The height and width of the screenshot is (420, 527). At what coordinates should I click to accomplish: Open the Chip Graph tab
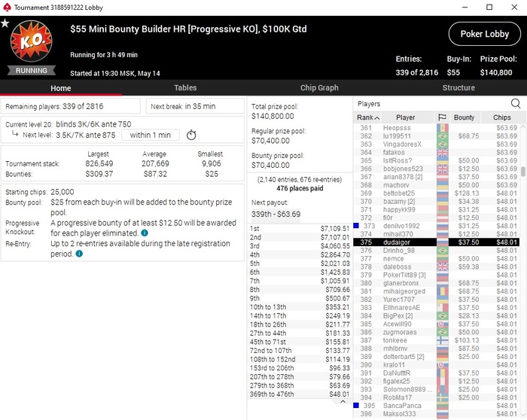319,88
